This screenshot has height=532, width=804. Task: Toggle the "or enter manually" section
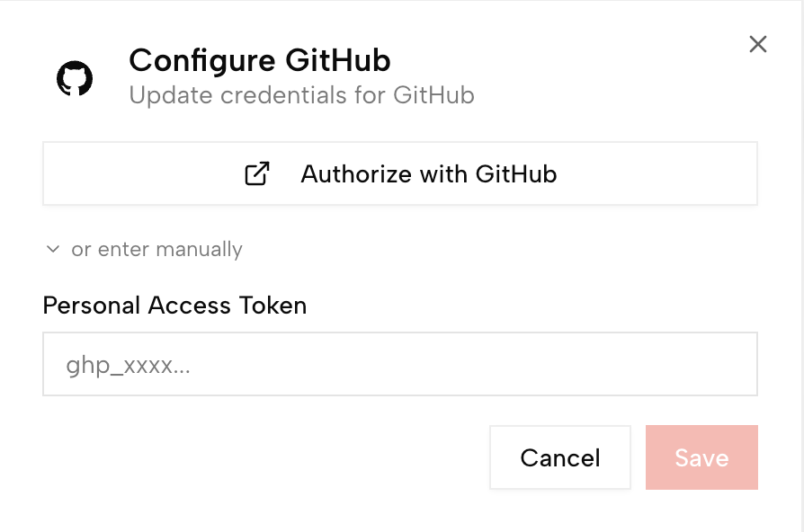144,249
